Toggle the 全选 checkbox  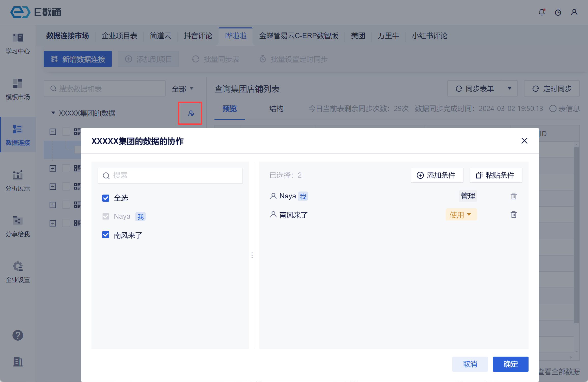(106, 198)
